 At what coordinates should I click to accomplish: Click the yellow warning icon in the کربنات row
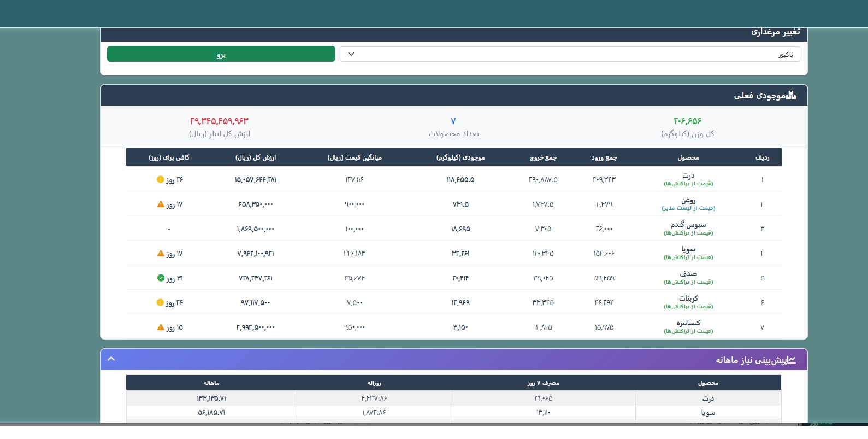tap(160, 302)
